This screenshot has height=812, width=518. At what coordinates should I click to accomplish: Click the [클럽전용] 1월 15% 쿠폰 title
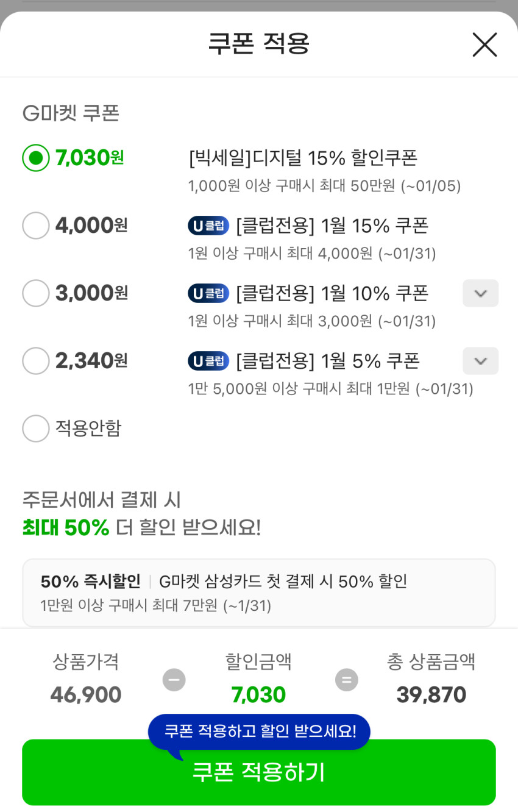tap(332, 226)
